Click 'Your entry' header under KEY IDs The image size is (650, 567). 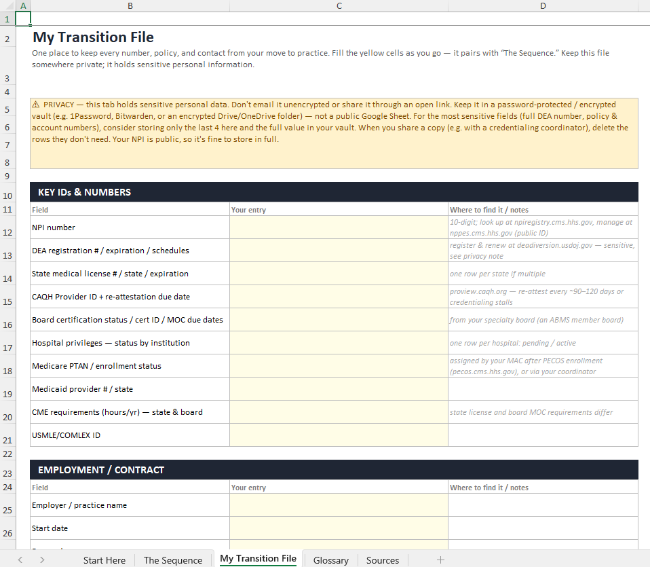pyautogui.click(x=339, y=209)
